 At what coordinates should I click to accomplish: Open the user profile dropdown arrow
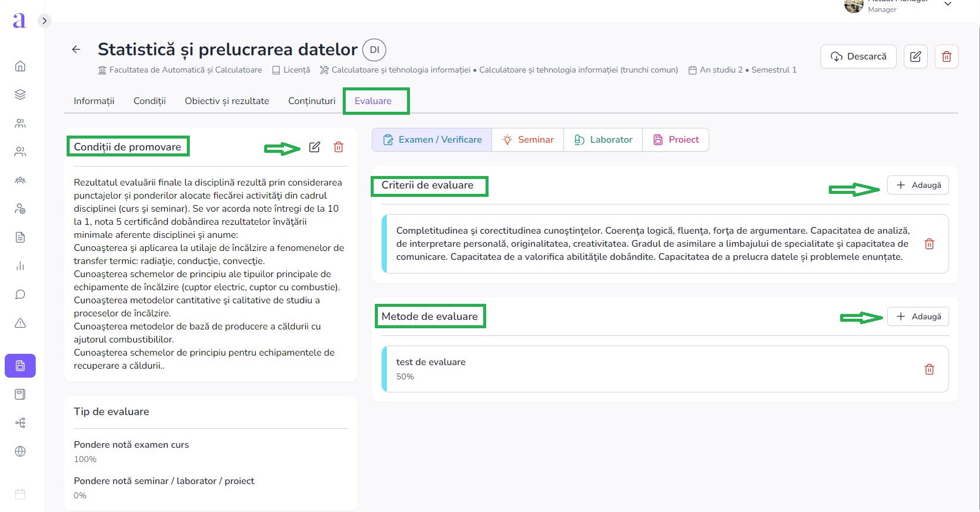pyautogui.click(x=948, y=4)
